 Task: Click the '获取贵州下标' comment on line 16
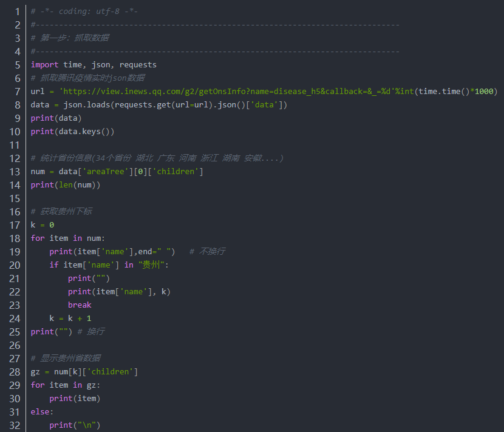62,211
